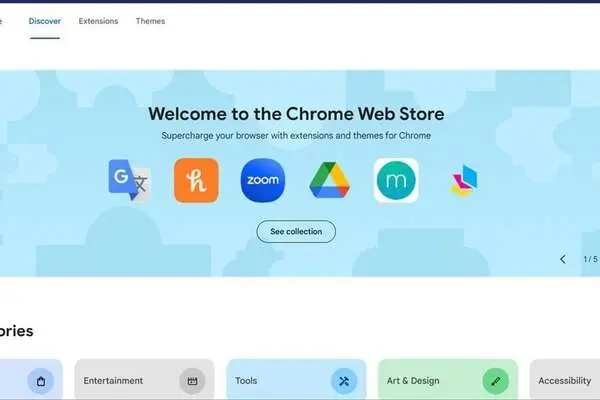
Task: Open the Entertainment category card
Action: pyautogui.click(x=144, y=379)
